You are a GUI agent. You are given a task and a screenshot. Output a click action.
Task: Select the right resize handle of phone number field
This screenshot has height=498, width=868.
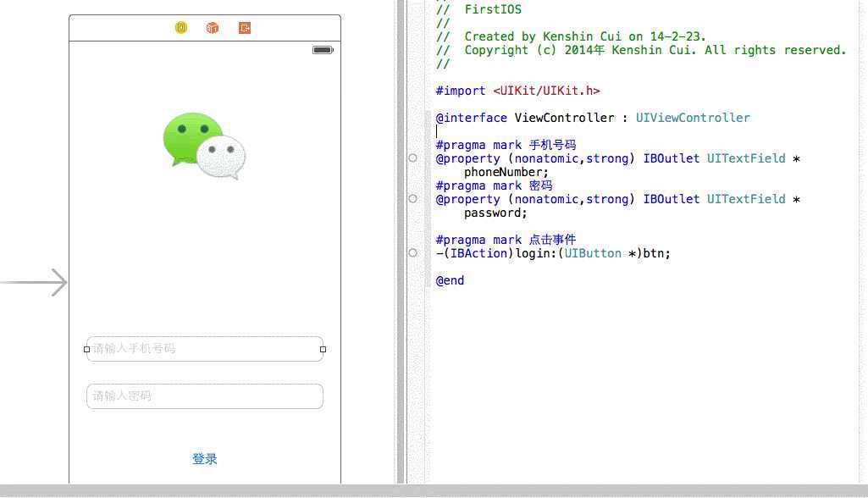(323, 349)
